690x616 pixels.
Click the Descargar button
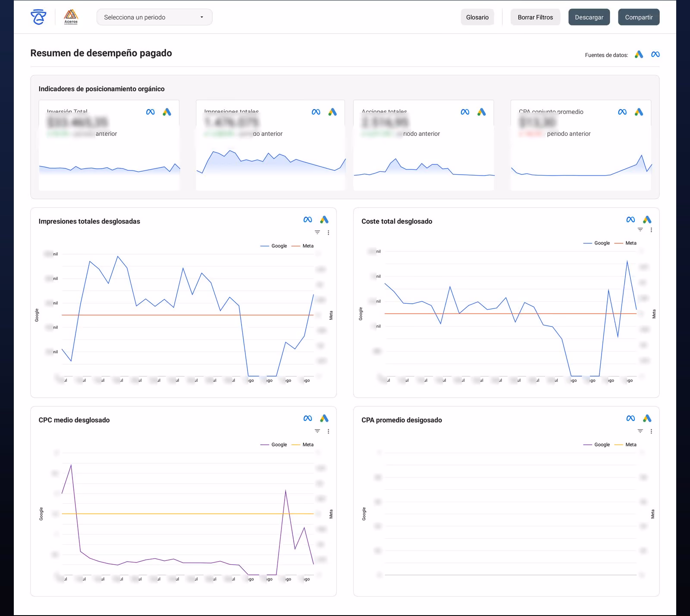[589, 17]
